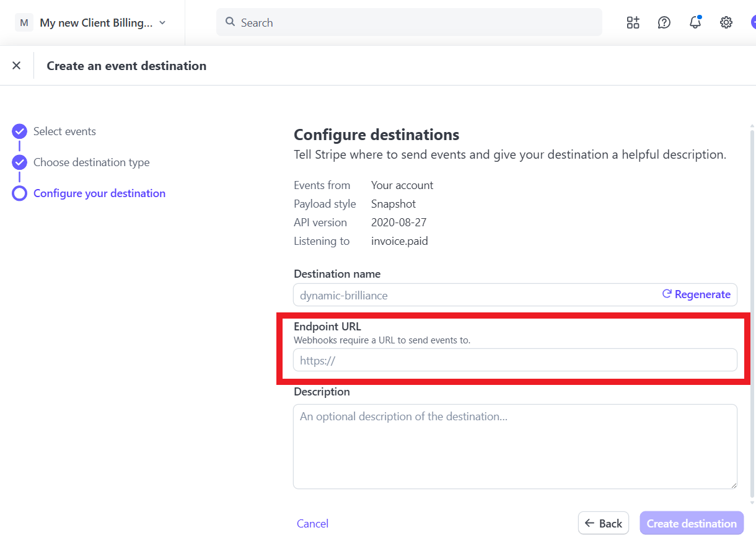Close the event destination dialog with X
This screenshot has height=556, width=756.
point(17,66)
